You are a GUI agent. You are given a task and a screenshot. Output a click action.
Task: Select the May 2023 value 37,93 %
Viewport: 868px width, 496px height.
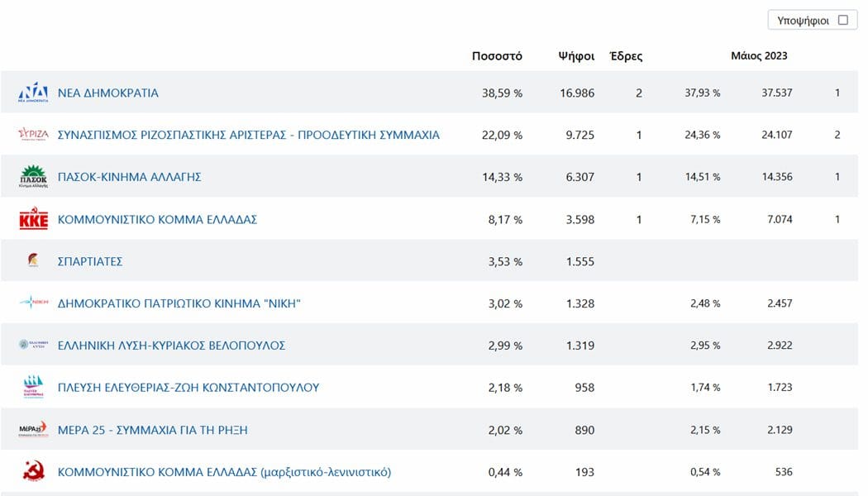coord(703,93)
